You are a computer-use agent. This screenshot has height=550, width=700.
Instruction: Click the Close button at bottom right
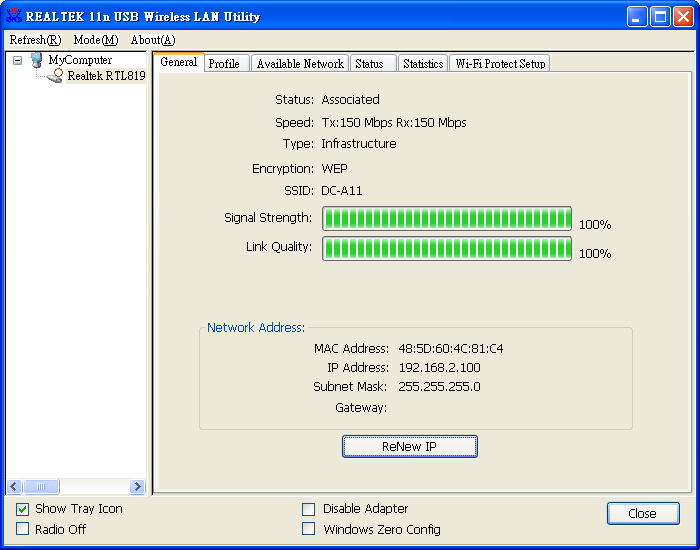click(643, 513)
